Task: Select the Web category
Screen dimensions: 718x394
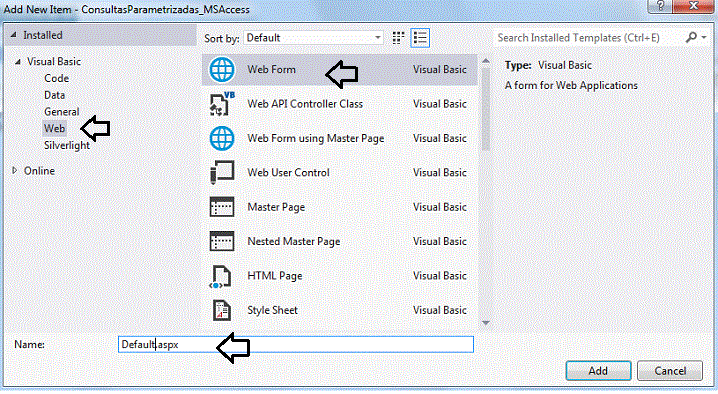Action: tap(54, 129)
